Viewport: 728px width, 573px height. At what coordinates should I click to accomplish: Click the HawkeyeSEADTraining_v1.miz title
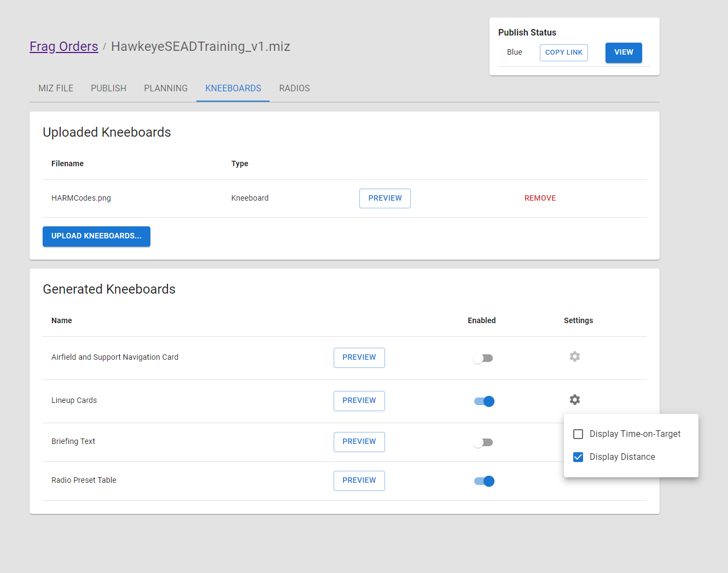click(200, 46)
